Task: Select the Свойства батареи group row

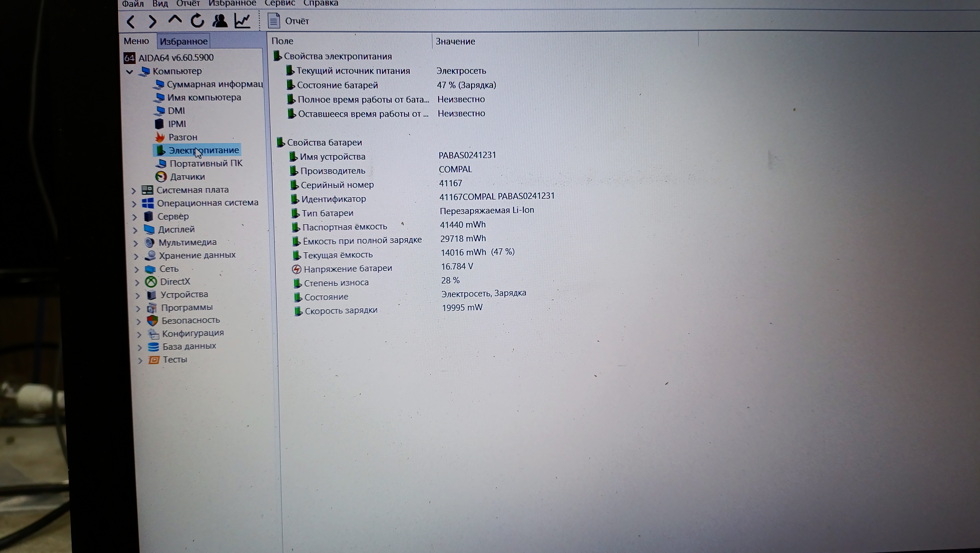Action: point(320,143)
